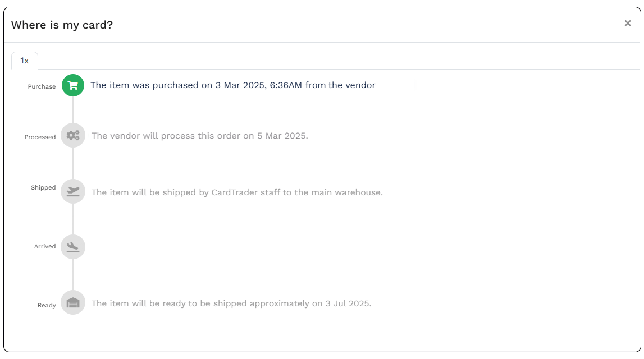This screenshot has height=359, width=644.
Task: Click the CardTrader staff shipping text
Action: [237, 192]
